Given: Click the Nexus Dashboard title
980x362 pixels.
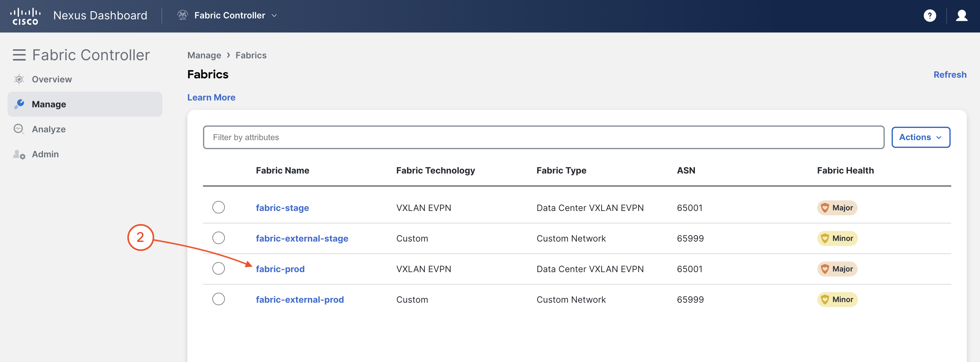Looking at the screenshot, I should point(100,15).
